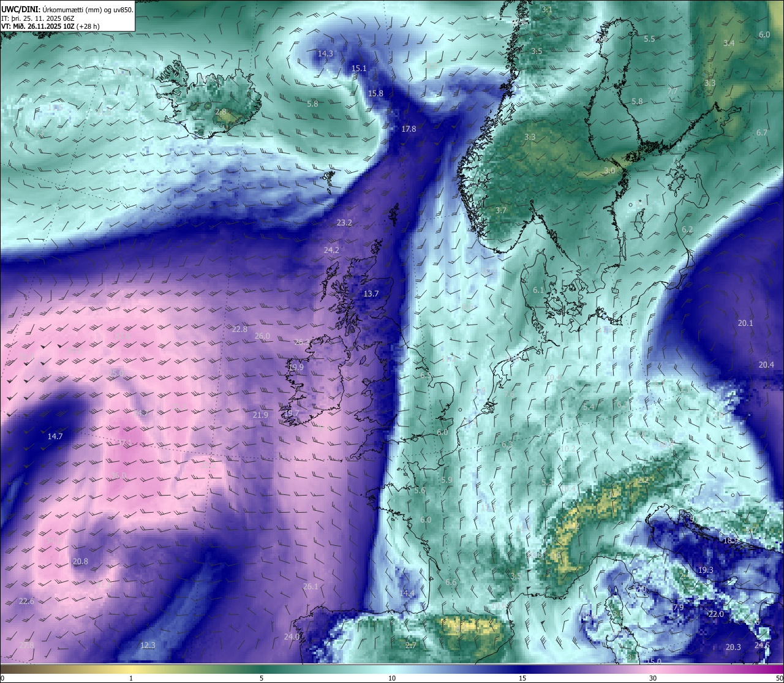Click the 1 tick on the colour scale
This screenshot has height=683, width=784.
point(130,678)
